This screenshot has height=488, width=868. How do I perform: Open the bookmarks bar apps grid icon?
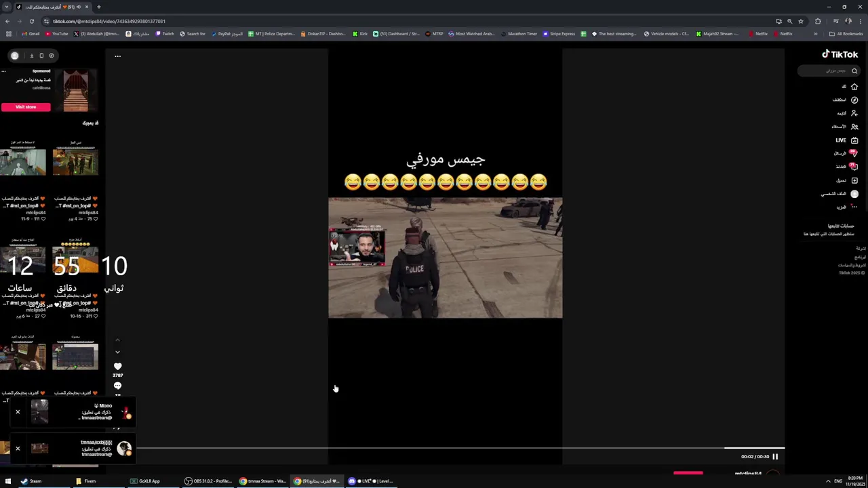(8, 34)
